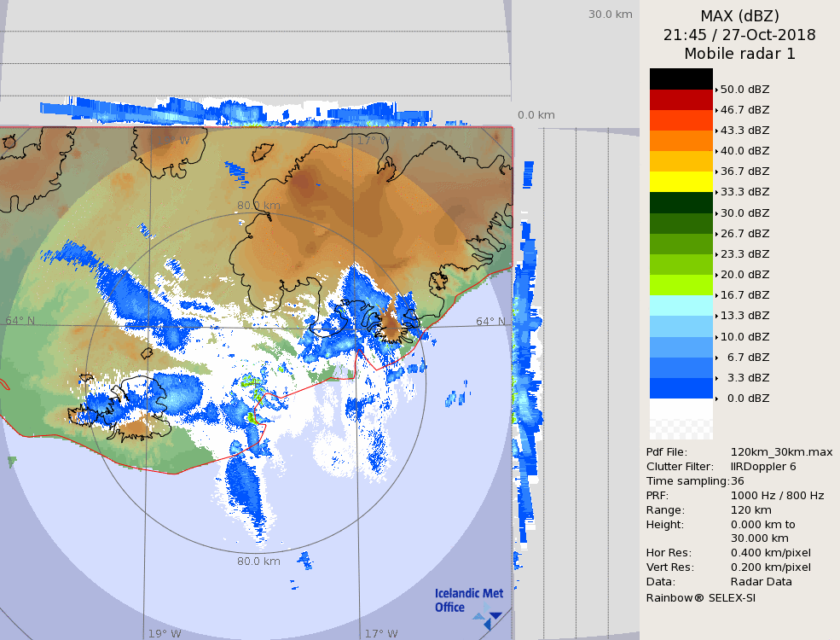The height and width of the screenshot is (640, 840).
Task: Select the yellow 33.3 dBZ legend color
Action: (x=681, y=182)
